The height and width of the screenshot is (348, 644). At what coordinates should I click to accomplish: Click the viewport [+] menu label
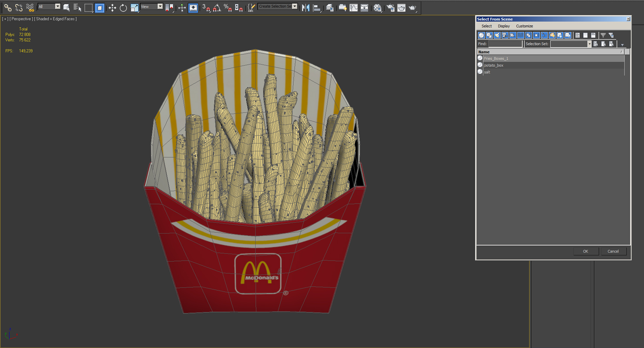tap(5, 19)
